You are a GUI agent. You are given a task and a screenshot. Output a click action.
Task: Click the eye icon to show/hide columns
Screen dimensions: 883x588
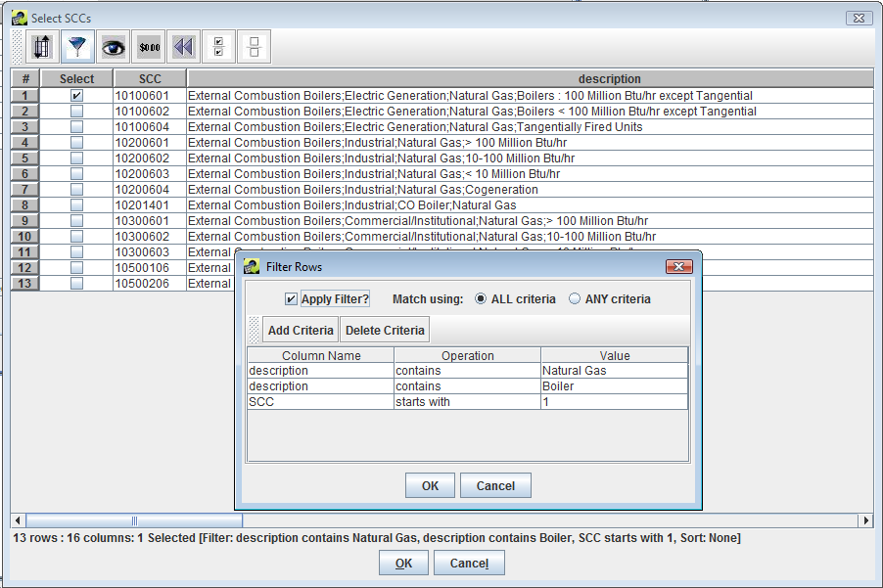click(x=112, y=46)
